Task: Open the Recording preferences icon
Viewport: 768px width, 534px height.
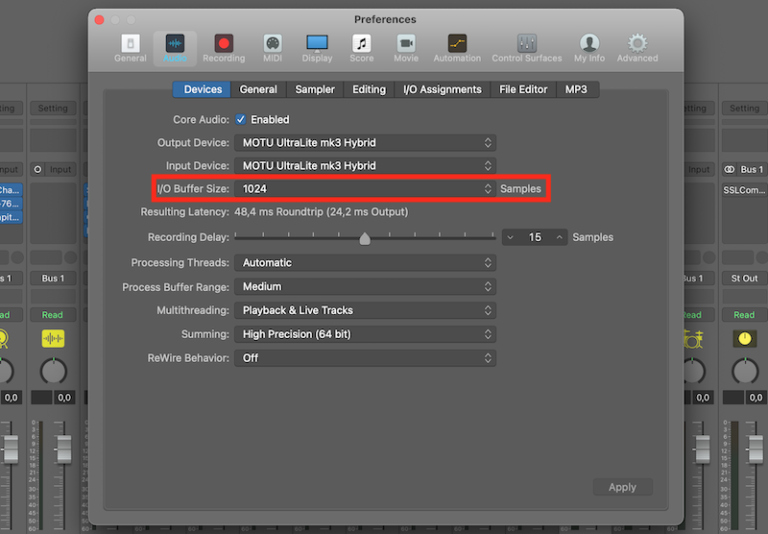Action: [224, 48]
